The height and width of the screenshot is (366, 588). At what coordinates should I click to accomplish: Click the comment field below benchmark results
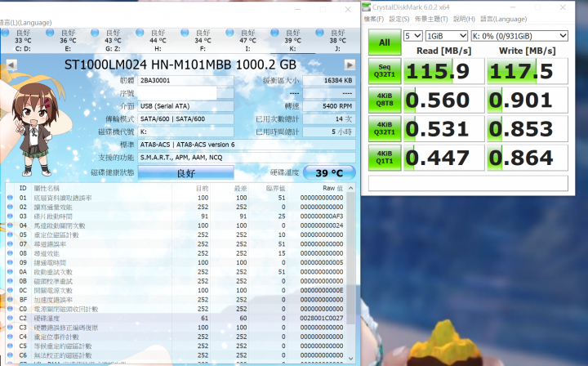coord(468,183)
